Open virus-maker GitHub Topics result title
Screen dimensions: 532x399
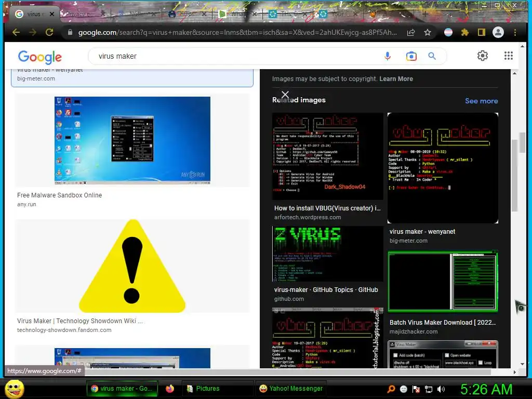(326, 290)
